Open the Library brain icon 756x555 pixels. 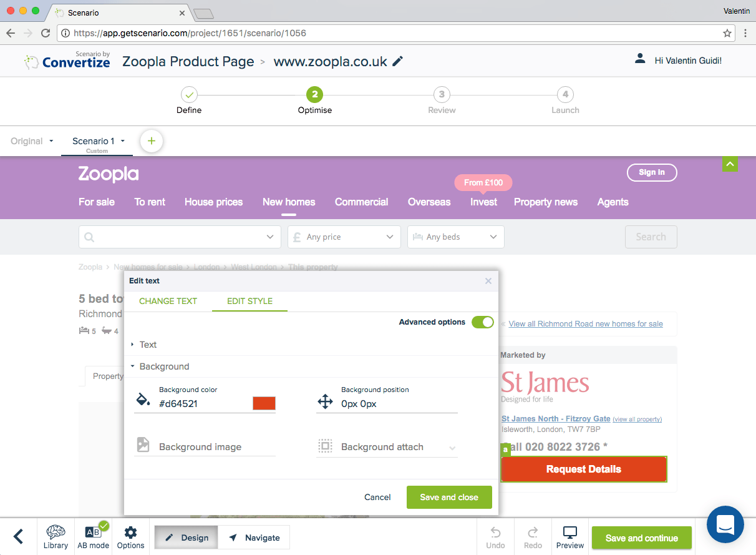tap(56, 537)
